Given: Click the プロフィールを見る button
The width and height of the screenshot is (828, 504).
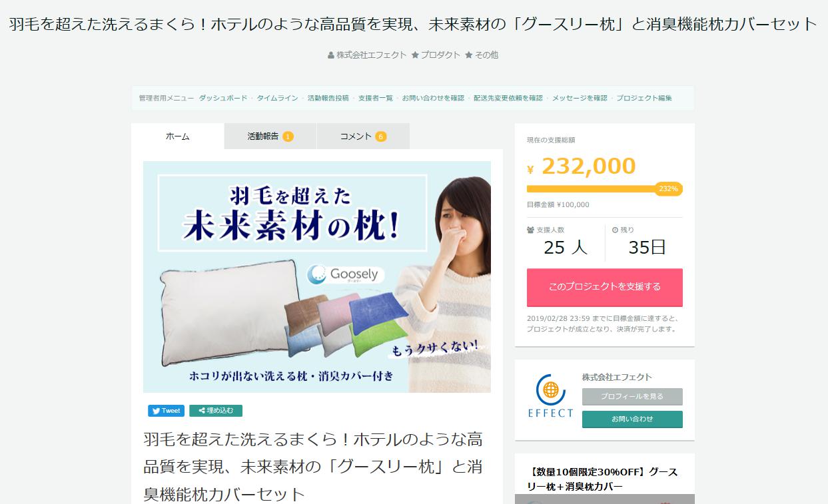Looking at the screenshot, I should [632, 397].
